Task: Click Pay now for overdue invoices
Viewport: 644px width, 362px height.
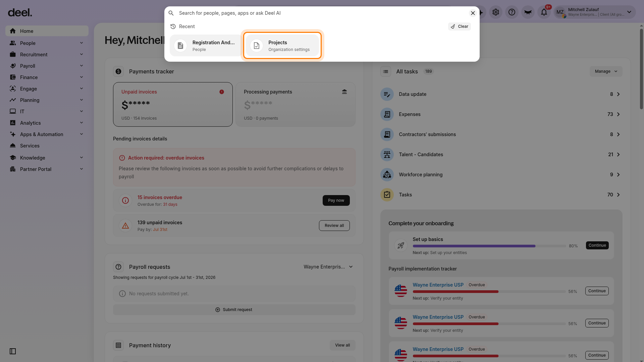Action: click(x=336, y=200)
